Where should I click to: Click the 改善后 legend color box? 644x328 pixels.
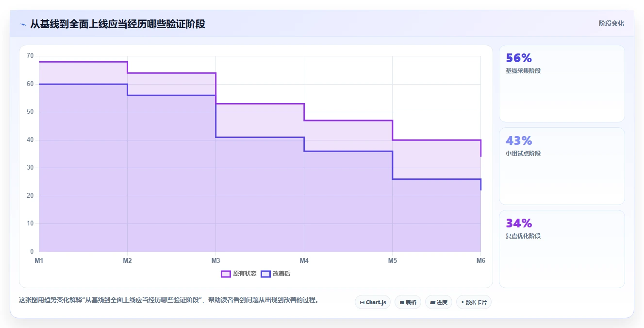[x=265, y=274]
